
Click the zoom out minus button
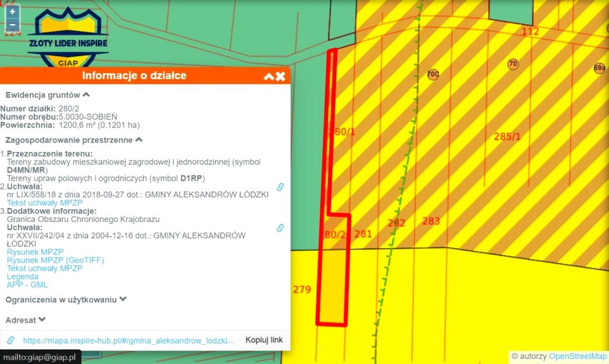(x=13, y=25)
